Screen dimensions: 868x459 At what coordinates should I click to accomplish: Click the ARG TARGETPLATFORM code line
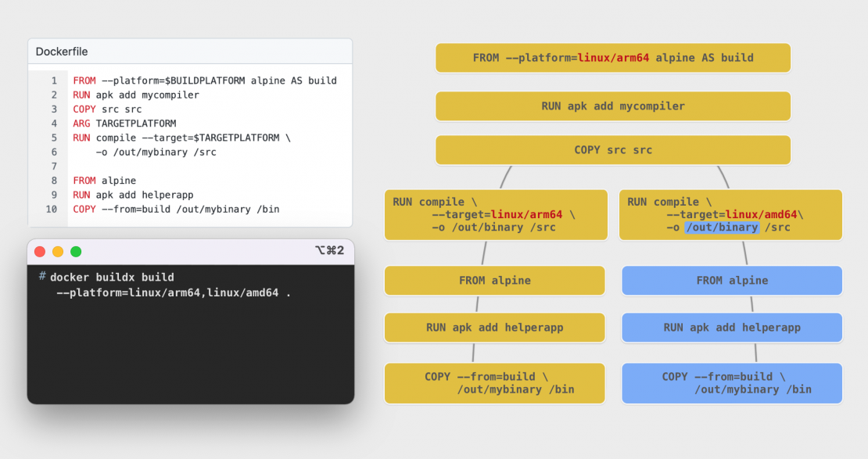[124, 124]
